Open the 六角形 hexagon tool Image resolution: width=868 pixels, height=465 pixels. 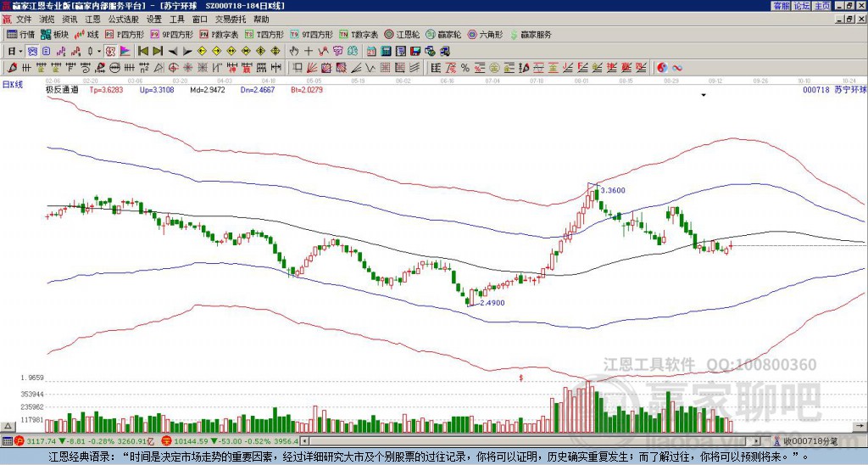(x=485, y=34)
